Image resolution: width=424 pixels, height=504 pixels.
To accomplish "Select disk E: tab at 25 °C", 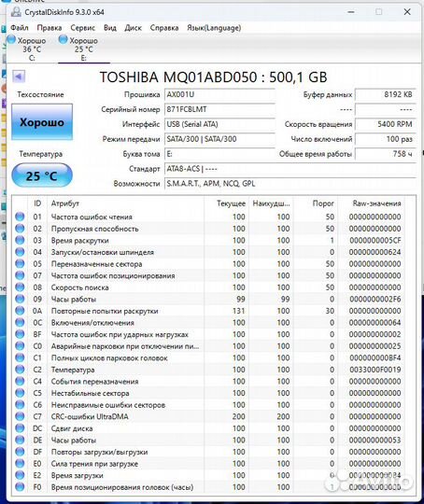I will click(x=84, y=49).
